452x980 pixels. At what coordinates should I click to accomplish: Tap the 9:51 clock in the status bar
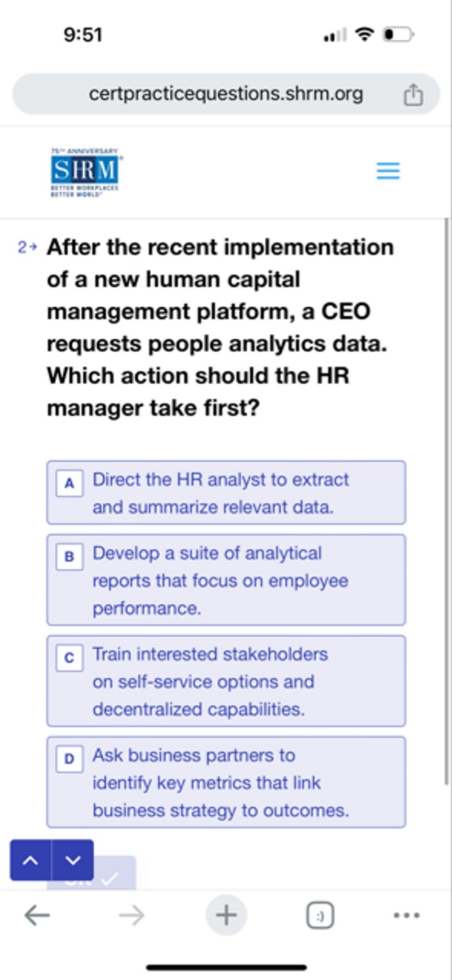pyautogui.click(x=82, y=34)
